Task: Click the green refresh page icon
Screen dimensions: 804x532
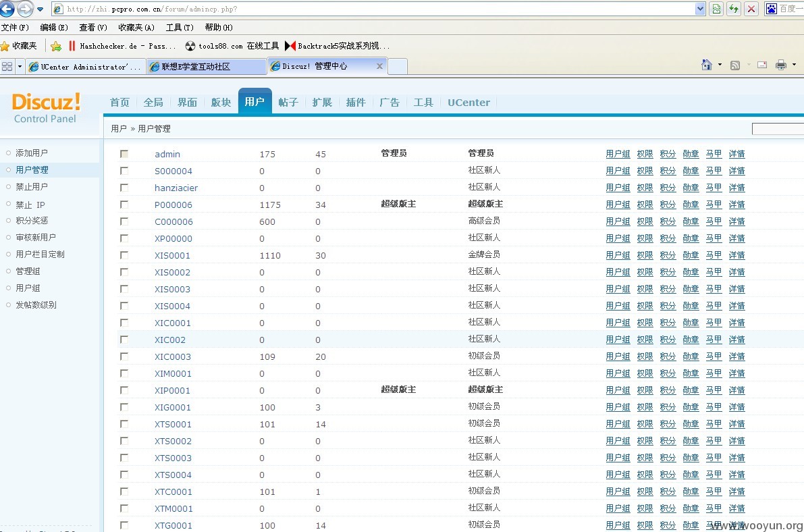Action: click(x=734, y=9)
